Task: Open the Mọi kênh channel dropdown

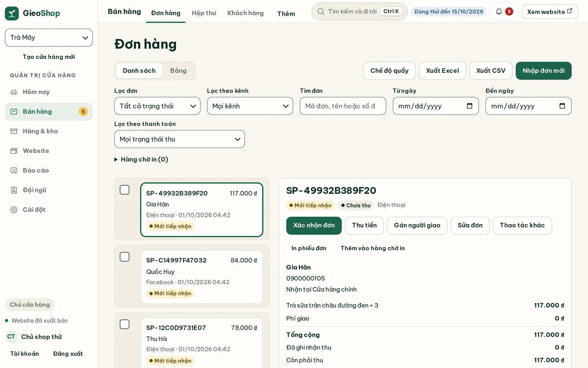Action: pyautogui.click(x=250, y=106)
